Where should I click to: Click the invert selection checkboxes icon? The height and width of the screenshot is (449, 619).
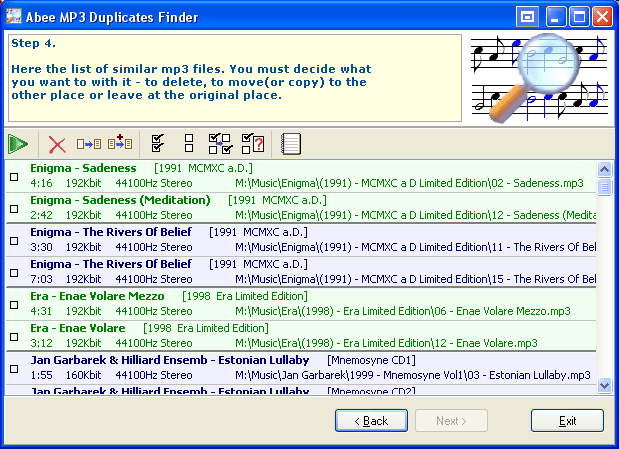point(220,144)
